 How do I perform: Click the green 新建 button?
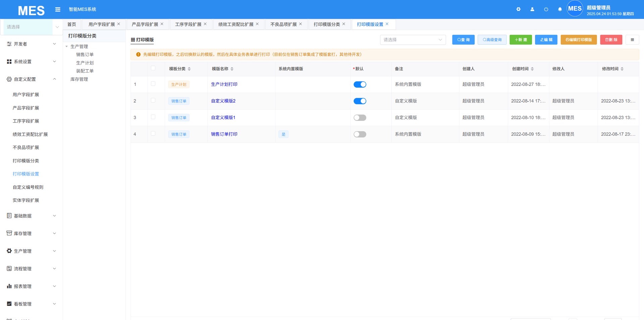[520, 40]
